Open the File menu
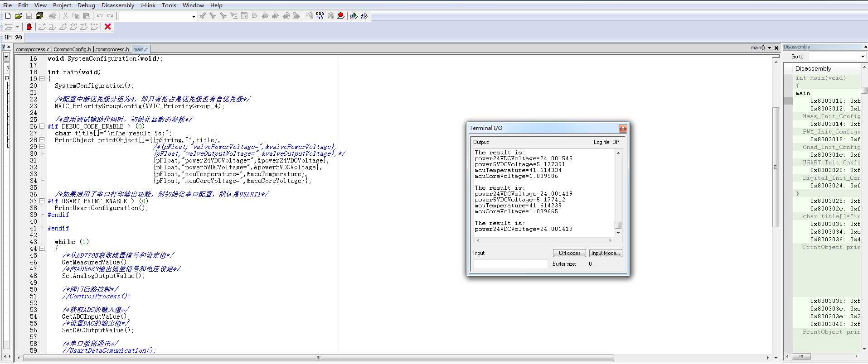Viewport: 868px width, 364px height. 7,5
